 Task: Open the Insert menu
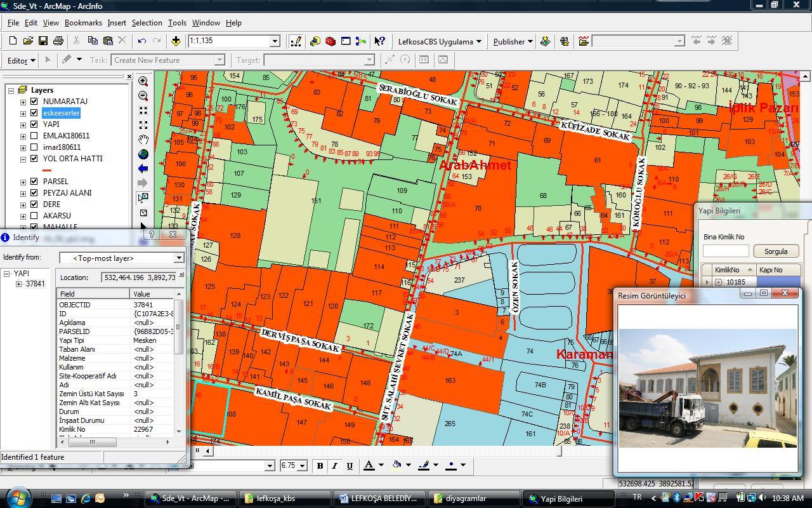coord(117,23)
